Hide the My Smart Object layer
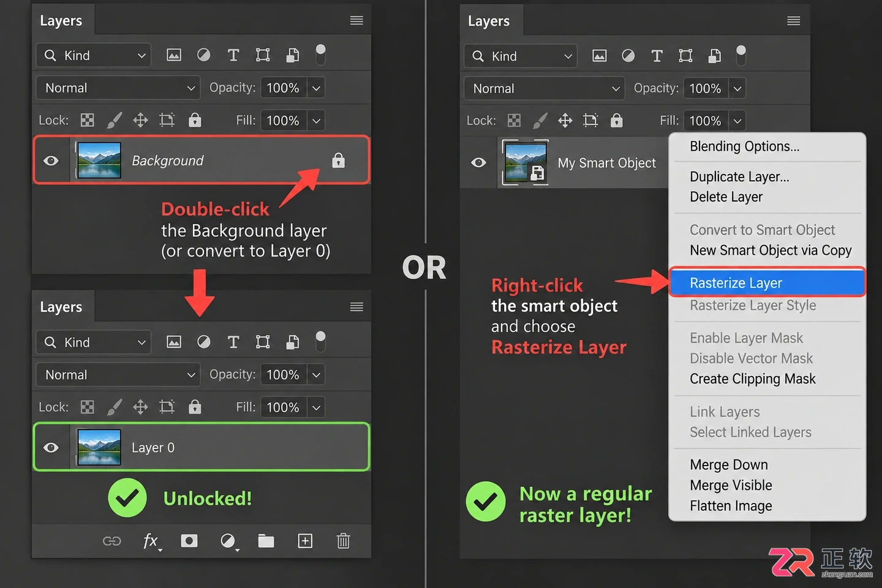This screenshot has height=588, width=882. (479, 162)
